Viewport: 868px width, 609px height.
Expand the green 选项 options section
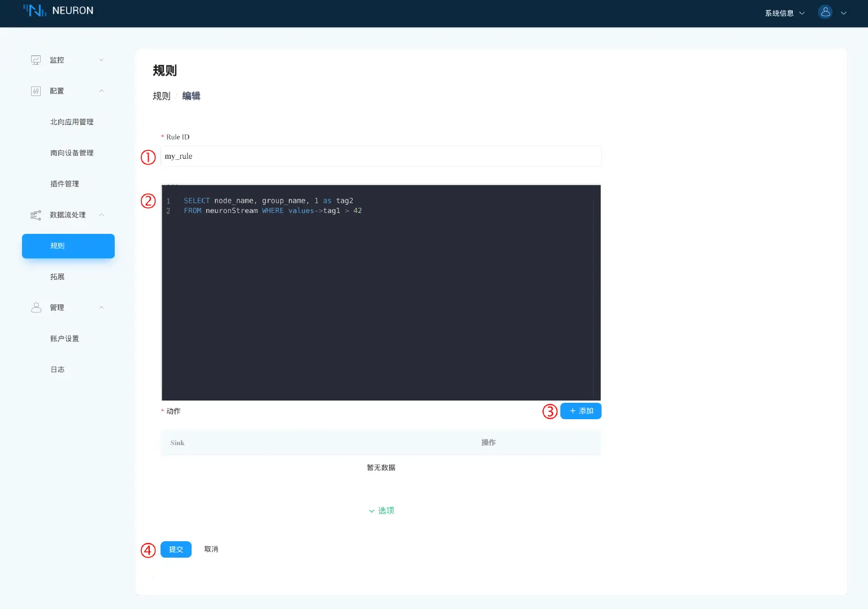click(381, 511)
